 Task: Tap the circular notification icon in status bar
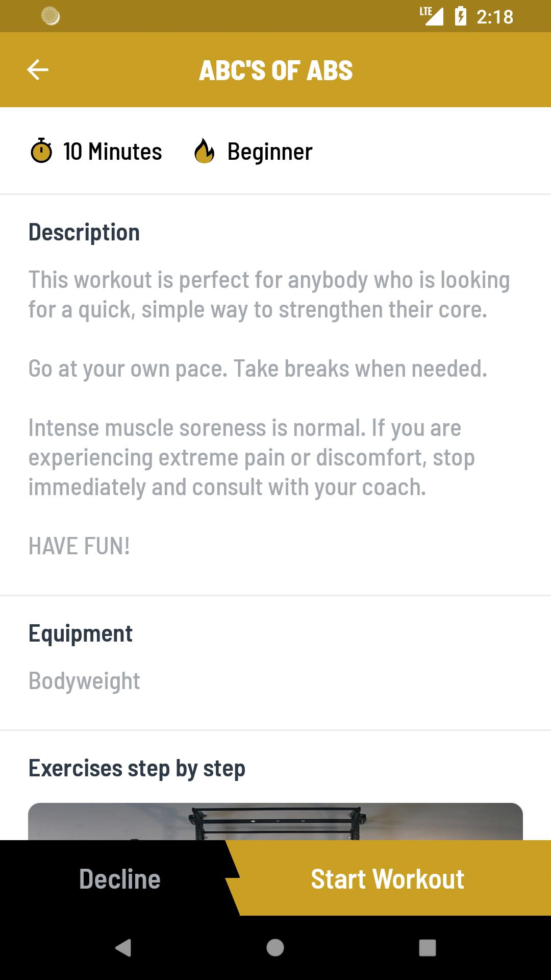[x=50, y=16]
